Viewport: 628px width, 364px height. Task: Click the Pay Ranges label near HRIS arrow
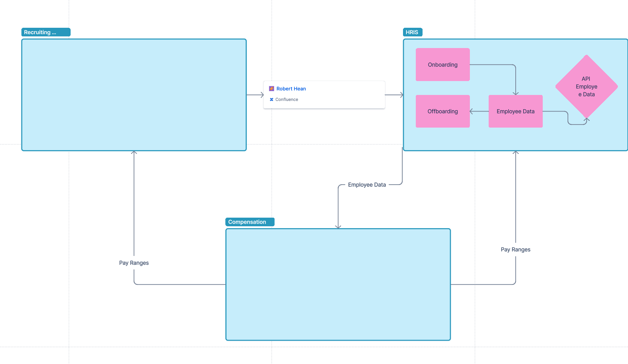515,249
